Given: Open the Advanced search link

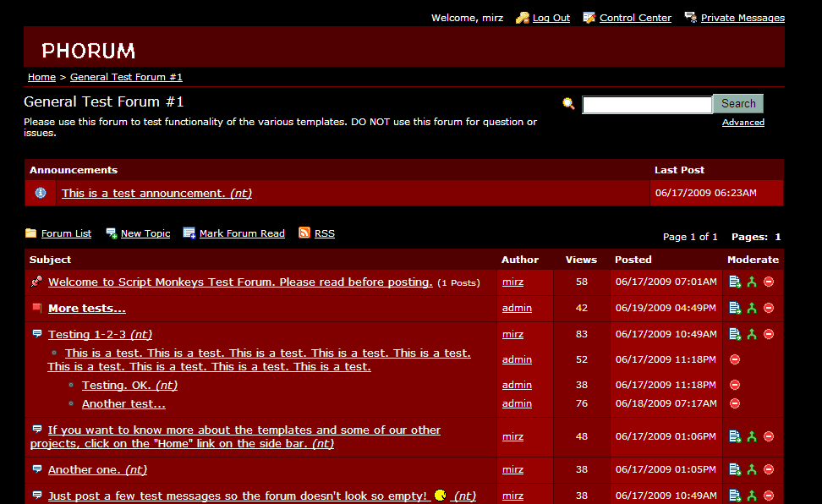Looking at the screenshot, I should [743, 123].
